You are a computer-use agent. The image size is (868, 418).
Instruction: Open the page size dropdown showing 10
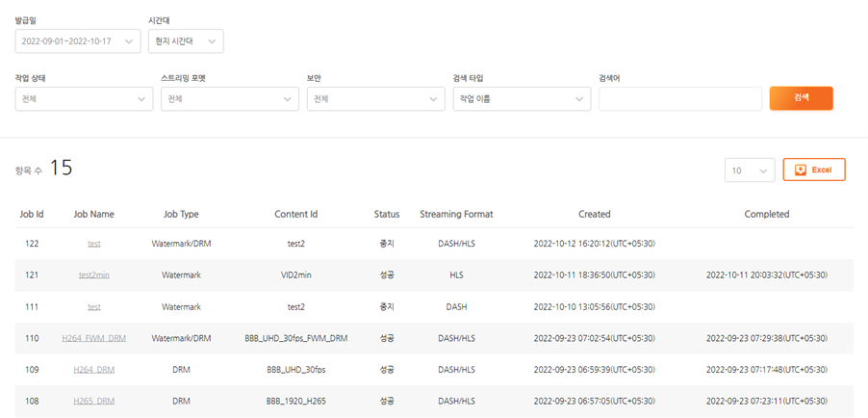coord(750,170)
